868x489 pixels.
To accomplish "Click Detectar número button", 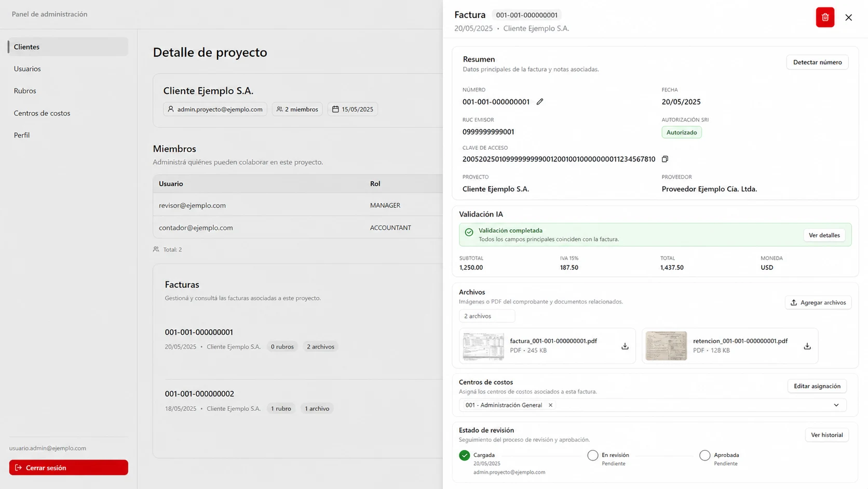I will tap(817, 62).
